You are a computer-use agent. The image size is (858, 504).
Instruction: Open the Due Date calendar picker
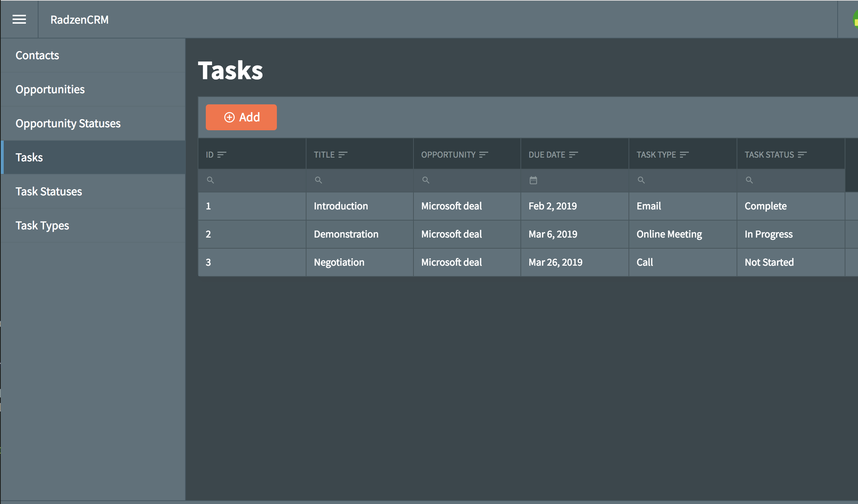533,180
